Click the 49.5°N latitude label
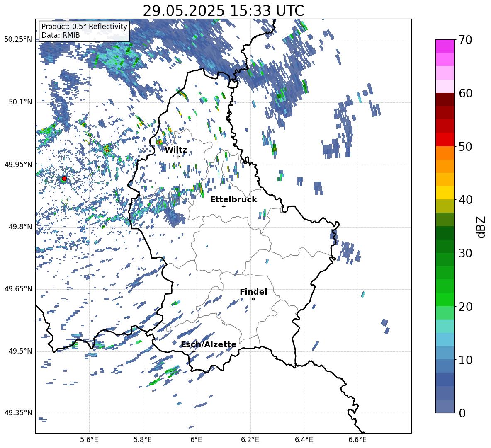The width and height of the screenshot is (491, 448). tap(20, 351)
